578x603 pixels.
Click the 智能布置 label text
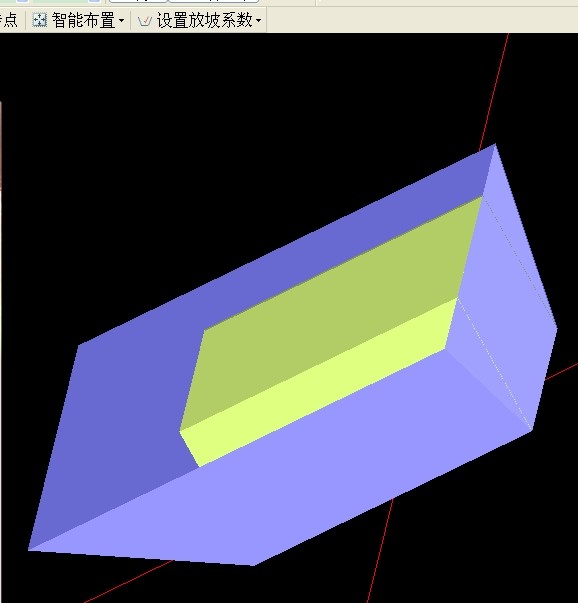coord(83,20)
